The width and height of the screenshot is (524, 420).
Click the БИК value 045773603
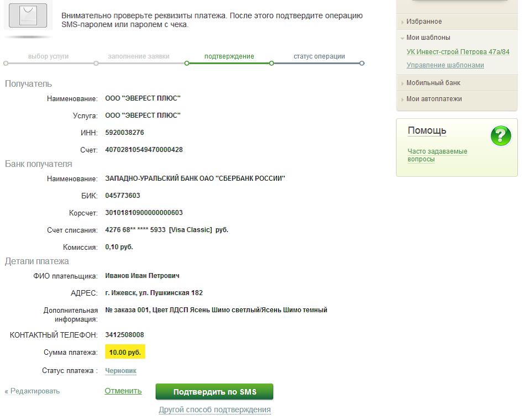(x=122, y=196)
